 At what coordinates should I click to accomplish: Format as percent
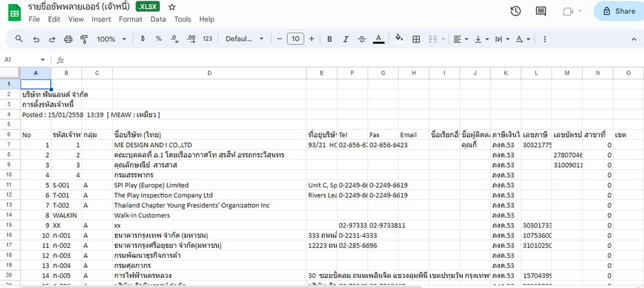tap(158, 39)
